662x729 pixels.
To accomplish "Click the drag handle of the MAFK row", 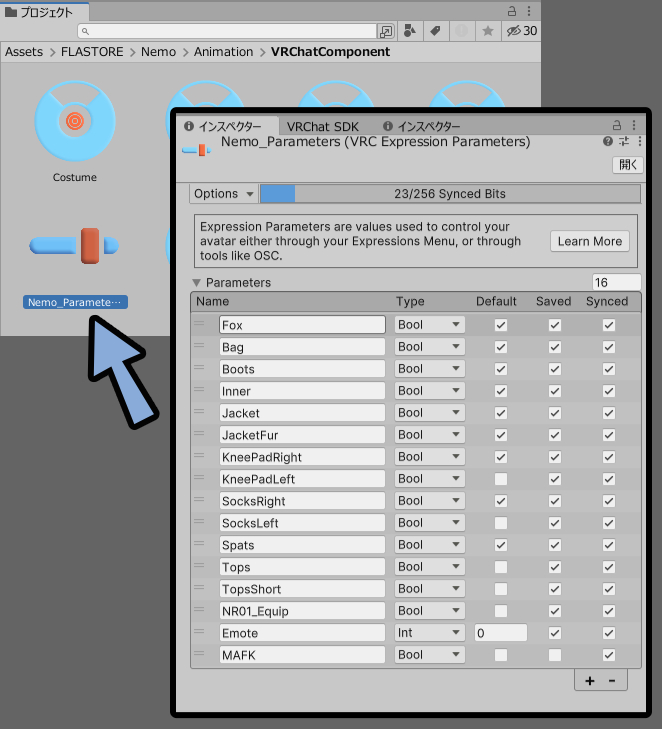I will click(x=199, y=654).
